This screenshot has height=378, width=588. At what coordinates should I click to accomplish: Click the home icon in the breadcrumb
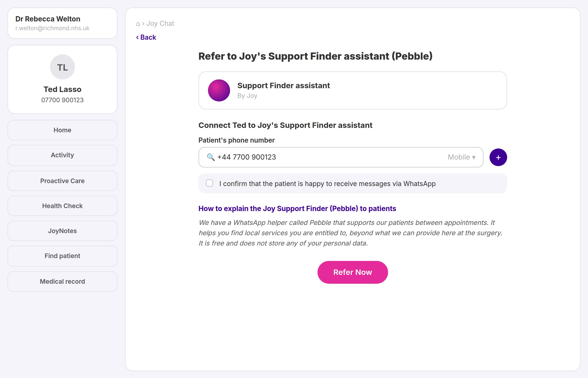[x=138, y=24]
